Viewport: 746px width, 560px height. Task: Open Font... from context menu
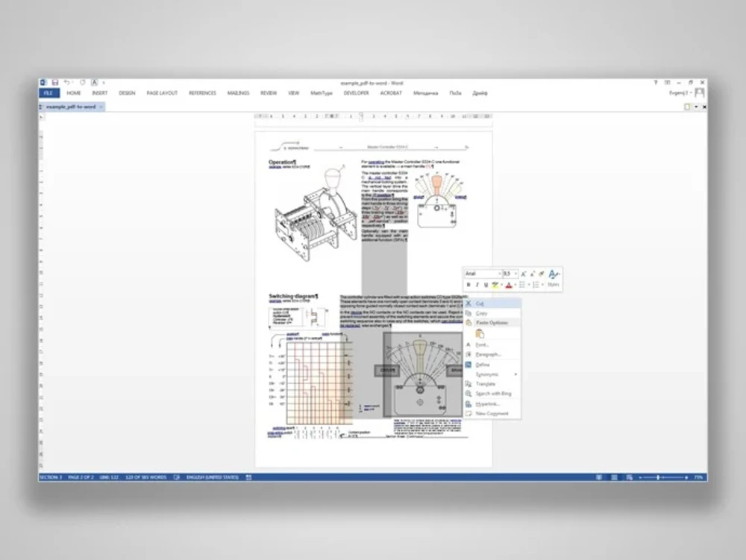coord(492,345)
